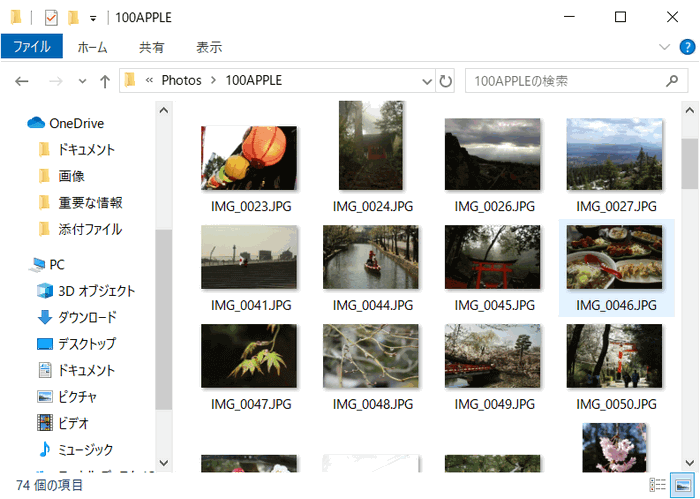Open the 表示 ribbon tab
This screenshot has width=700, height=499.
[209, 47]
